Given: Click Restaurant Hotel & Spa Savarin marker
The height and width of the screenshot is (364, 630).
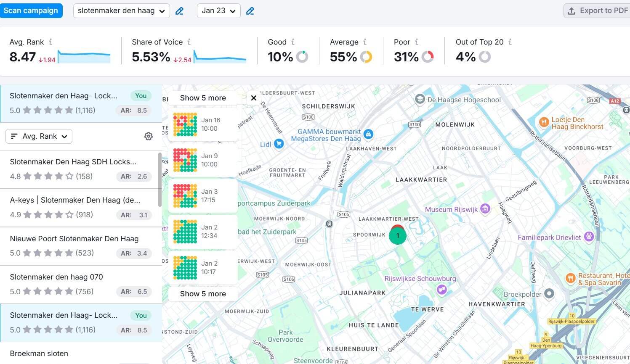Looking at the screenshot, I should (571, 278).
